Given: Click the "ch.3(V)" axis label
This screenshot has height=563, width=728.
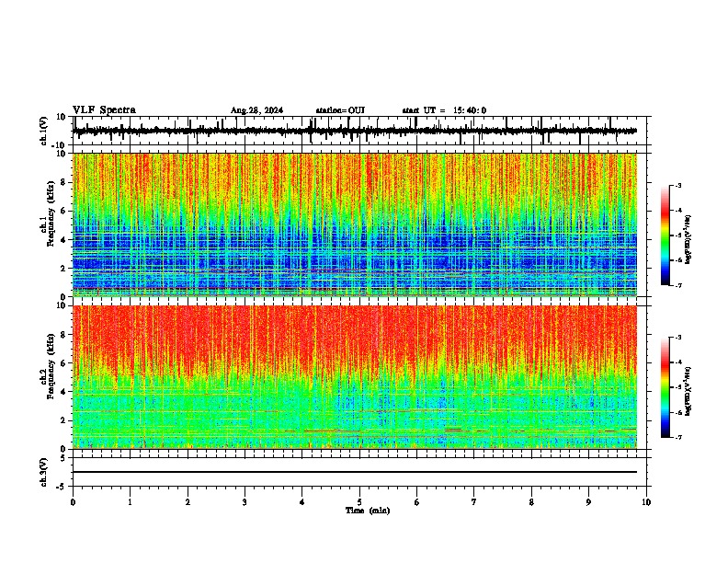Looking at the screenshot, I should (44, 472).
